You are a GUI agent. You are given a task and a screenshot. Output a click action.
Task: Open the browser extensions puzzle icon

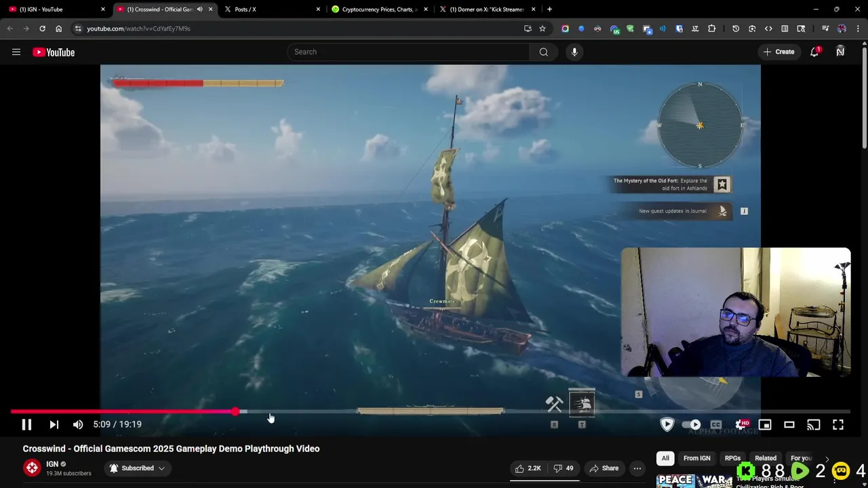711,28
